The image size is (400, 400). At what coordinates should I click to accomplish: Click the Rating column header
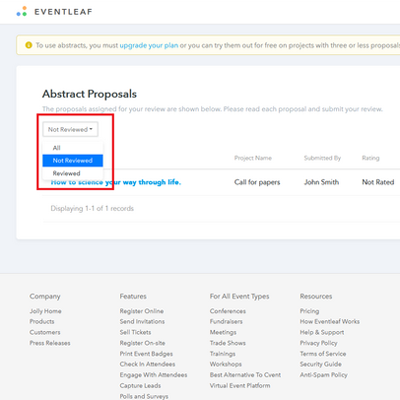[371, 158]
